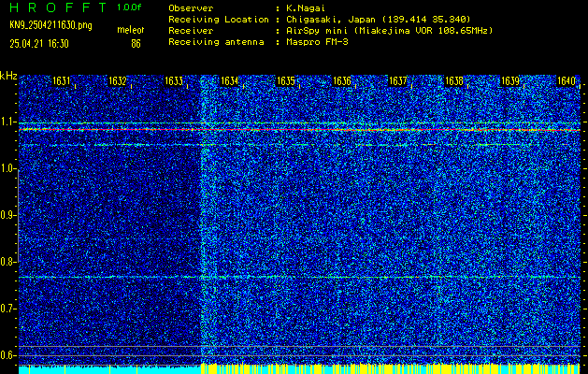Click the AirSpy mini receiver text

(x=389, y=31)
